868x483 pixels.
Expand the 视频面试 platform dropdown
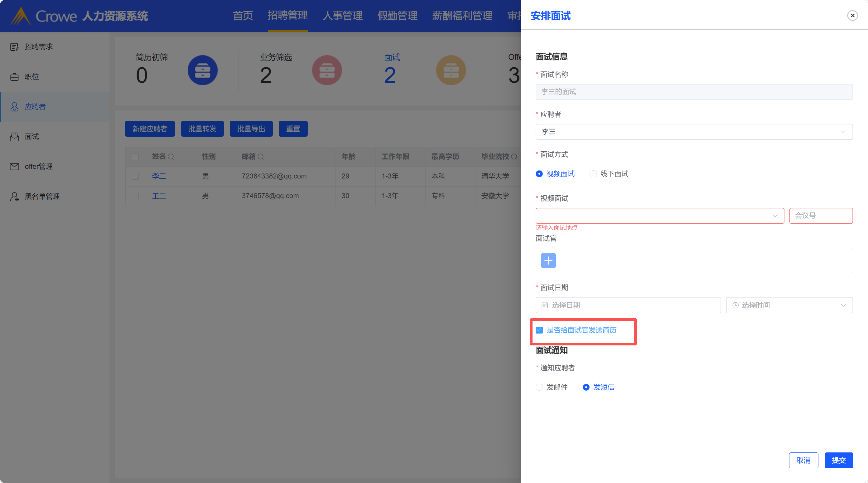659,216
